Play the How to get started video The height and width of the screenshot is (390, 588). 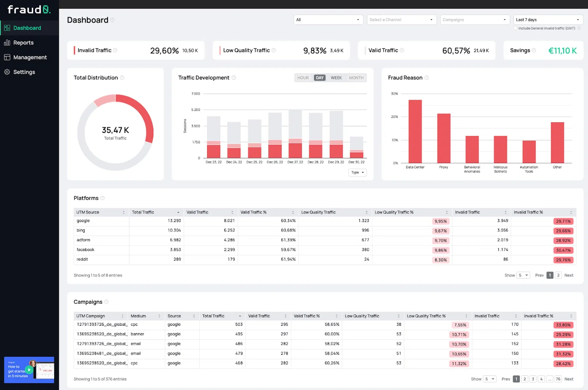[29, 370]
